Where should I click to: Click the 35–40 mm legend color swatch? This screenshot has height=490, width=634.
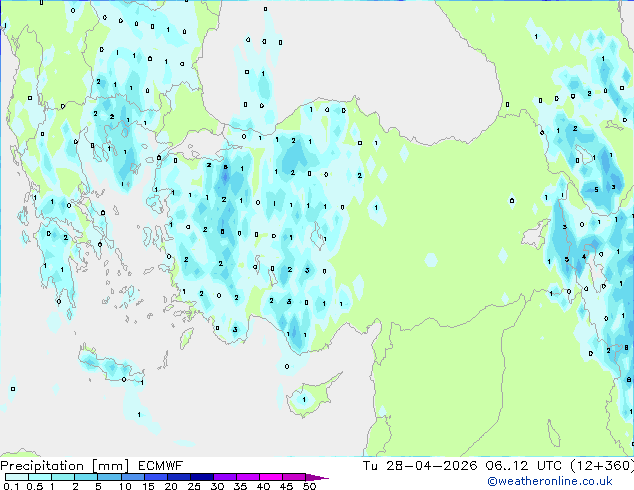[247, 477]
